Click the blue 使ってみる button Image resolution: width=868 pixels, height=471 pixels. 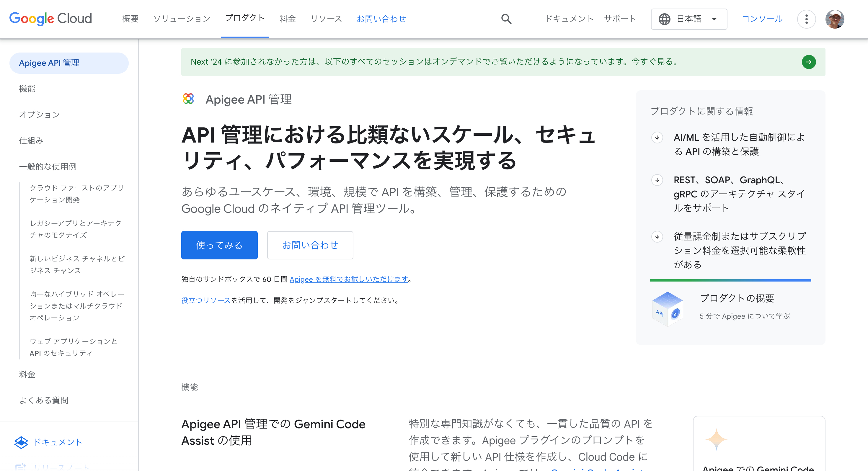click(x=219, y=245)
